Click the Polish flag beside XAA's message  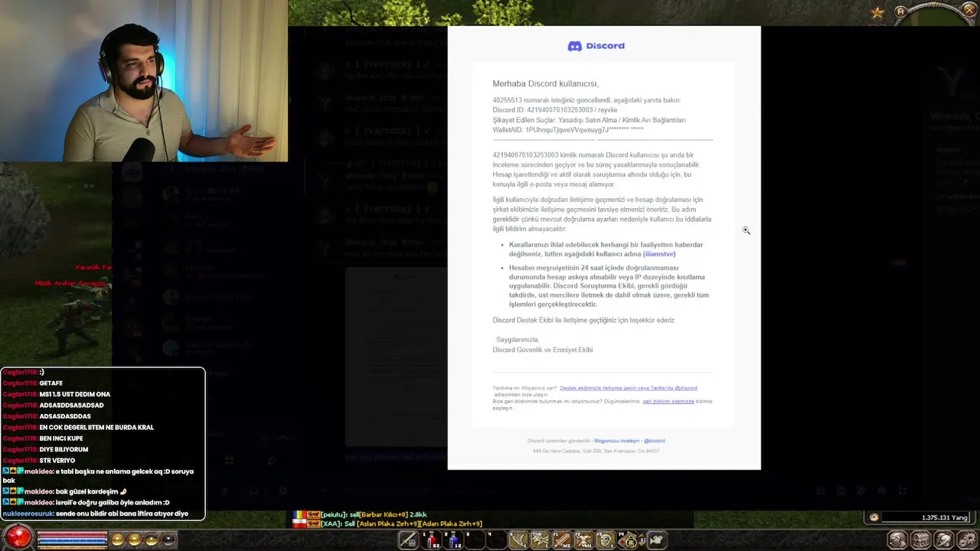coord(300,523)
